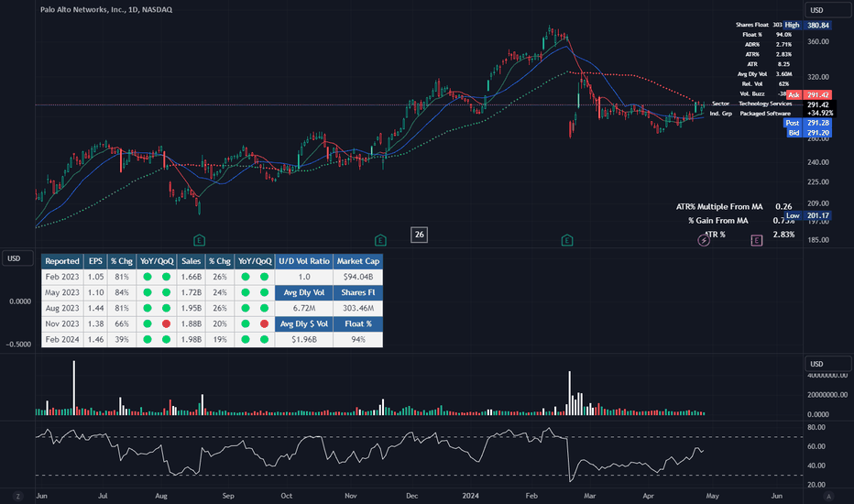Click the Shares Fl header cell

pyautogui.click(x=358, y=292)
